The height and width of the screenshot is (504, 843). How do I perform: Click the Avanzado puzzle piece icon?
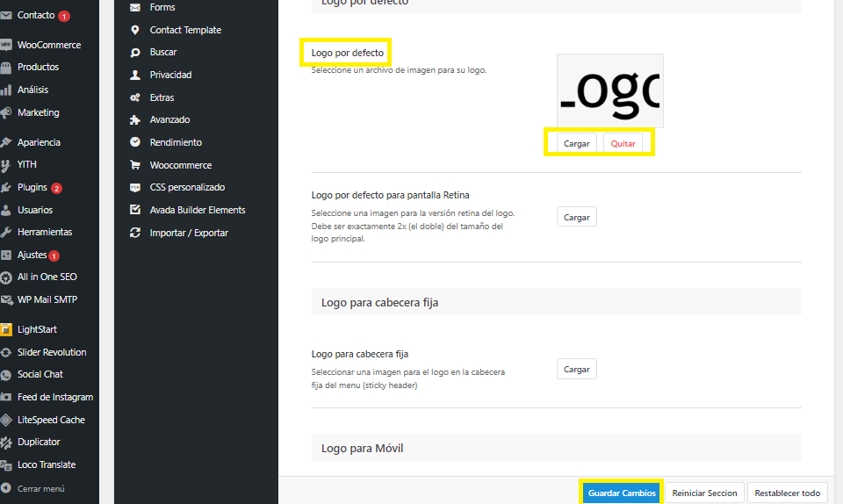[x=134, y=120]
